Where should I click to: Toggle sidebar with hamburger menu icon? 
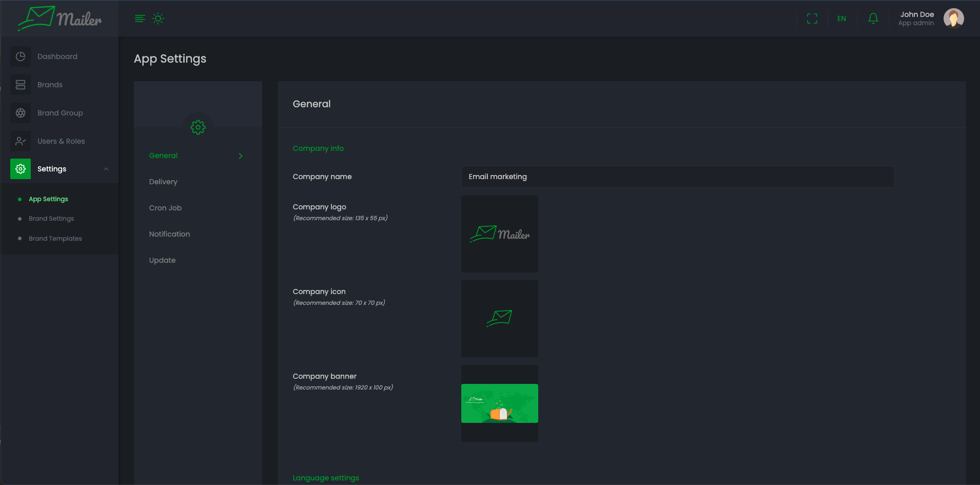140,18
